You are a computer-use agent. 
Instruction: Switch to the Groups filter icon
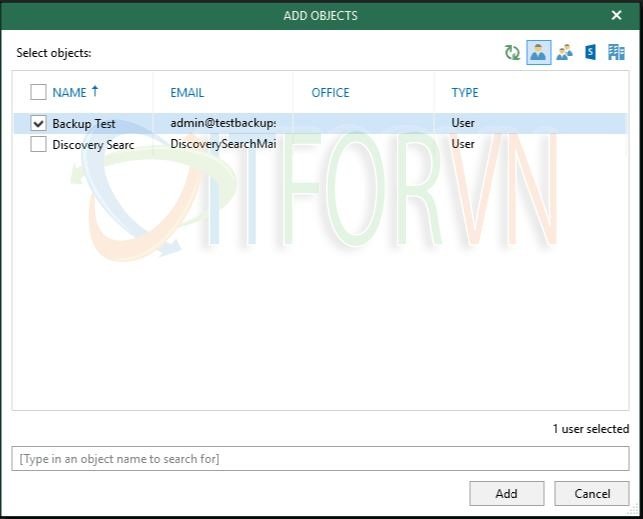(564, 53)
